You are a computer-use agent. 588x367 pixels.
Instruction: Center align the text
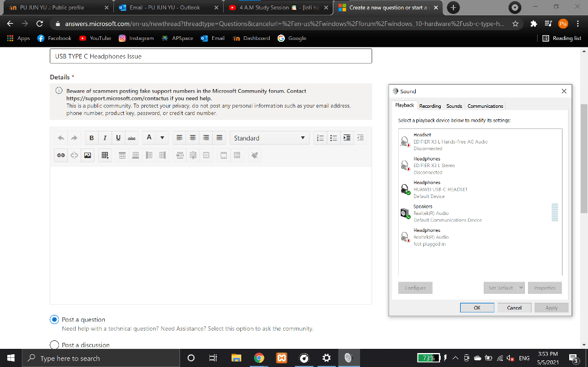[x=193, y=138]
